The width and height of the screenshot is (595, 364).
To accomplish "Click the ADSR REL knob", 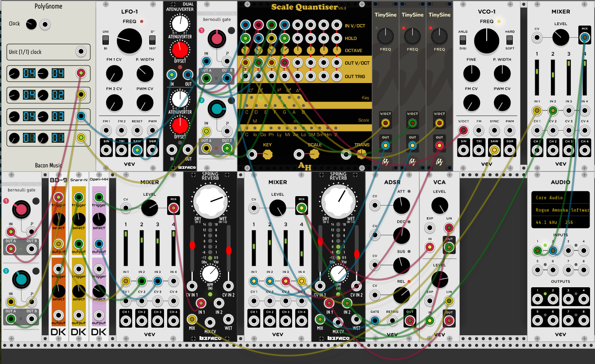I will (401, 295).
